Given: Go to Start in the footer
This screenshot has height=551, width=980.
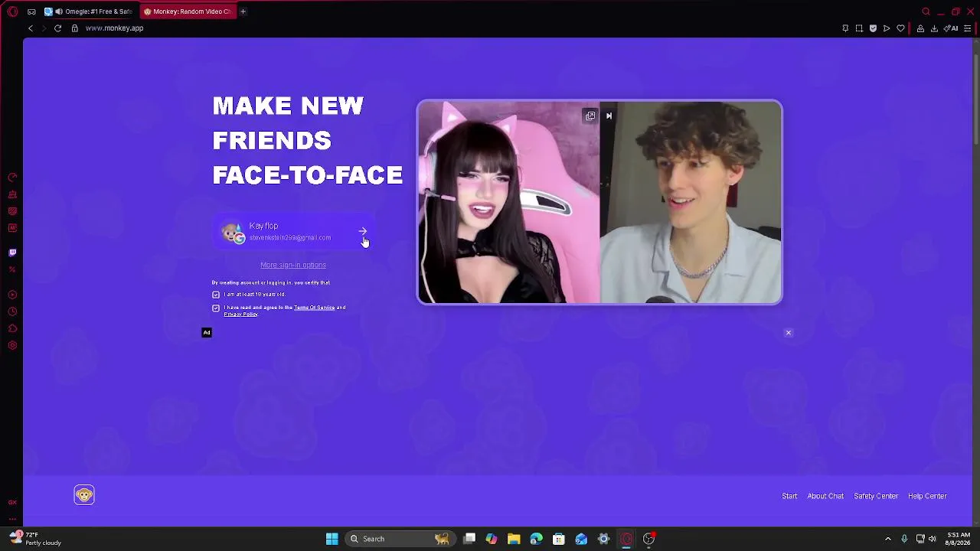Looking at the screenshot, I should (789, 496).
